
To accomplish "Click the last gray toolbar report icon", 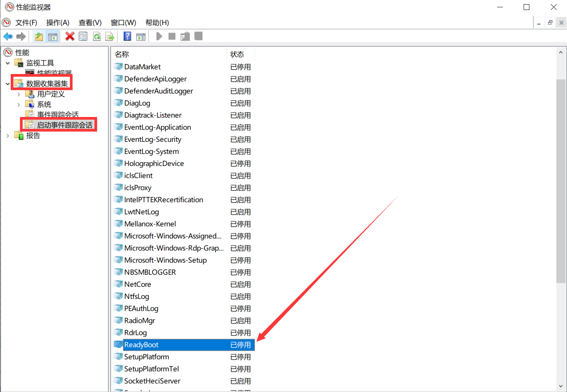I will pyautogui.click(x=198, y=36).
